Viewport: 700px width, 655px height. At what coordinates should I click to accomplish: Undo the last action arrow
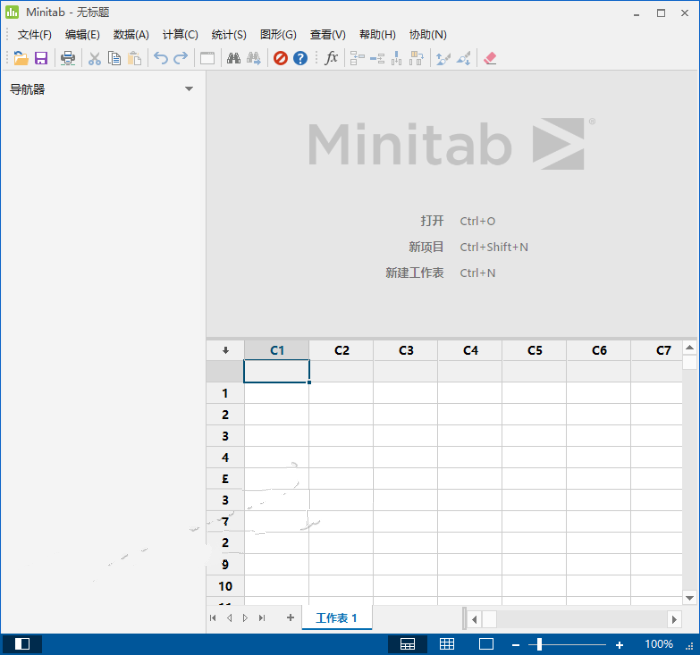161,58
